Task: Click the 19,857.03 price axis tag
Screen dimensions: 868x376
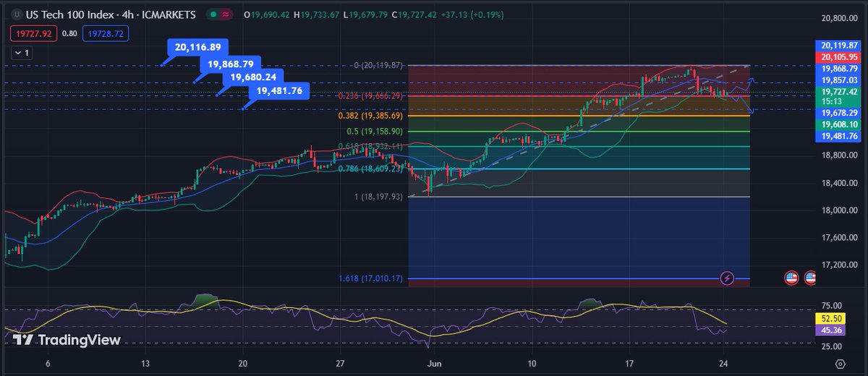Action: [839, 80]
